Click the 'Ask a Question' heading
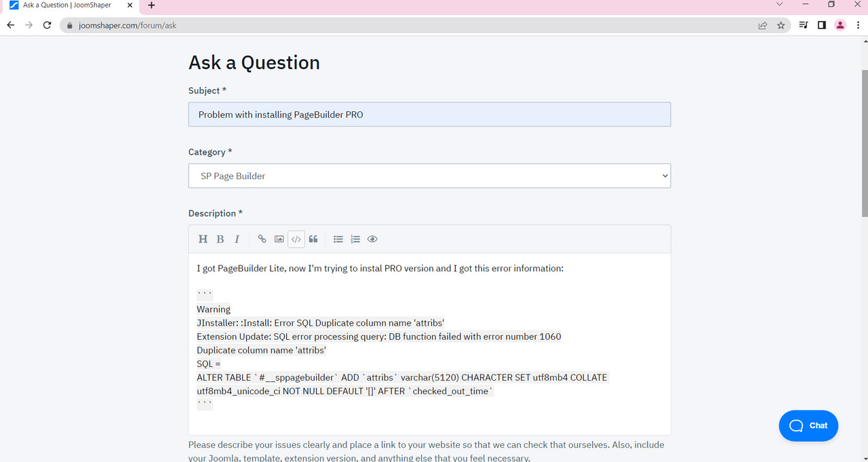This screenshot has height=462, width=868. (x=254, y=62)
